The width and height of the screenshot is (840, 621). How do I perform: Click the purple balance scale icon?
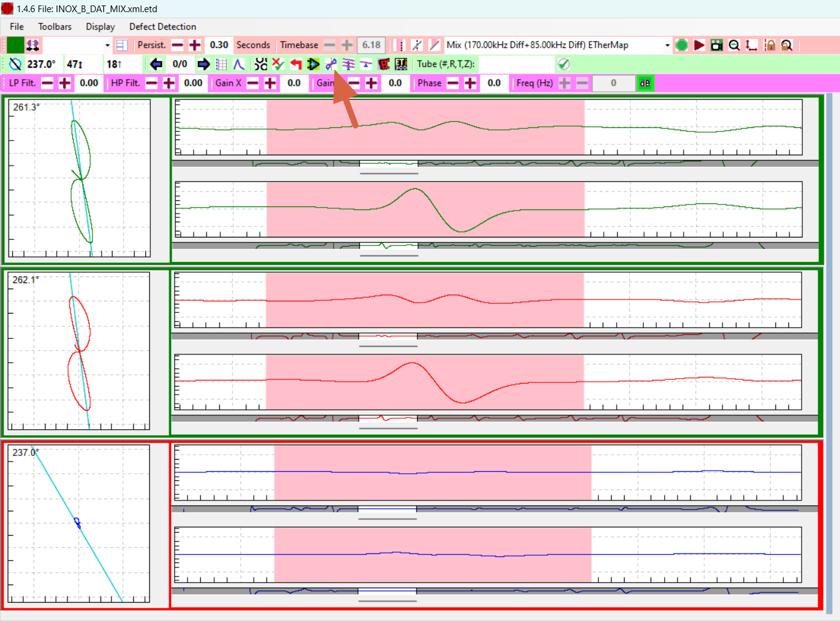coord(366,64)
